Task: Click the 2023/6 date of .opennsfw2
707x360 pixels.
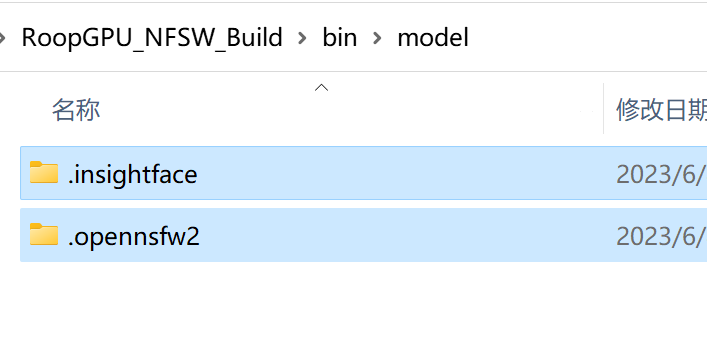Action: click(661, 236)
